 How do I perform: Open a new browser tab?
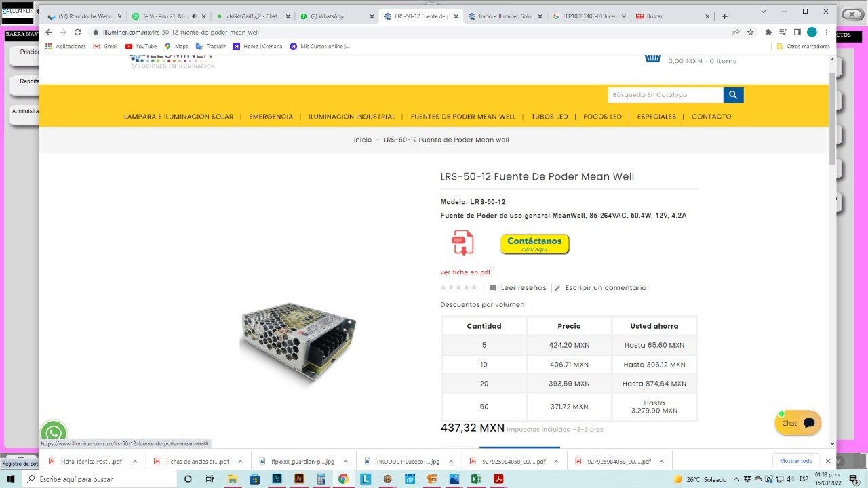click(724, 16)
